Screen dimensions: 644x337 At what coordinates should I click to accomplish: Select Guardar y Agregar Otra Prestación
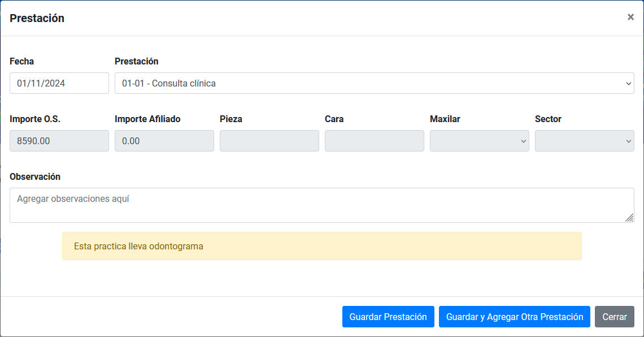pos(514,317)
